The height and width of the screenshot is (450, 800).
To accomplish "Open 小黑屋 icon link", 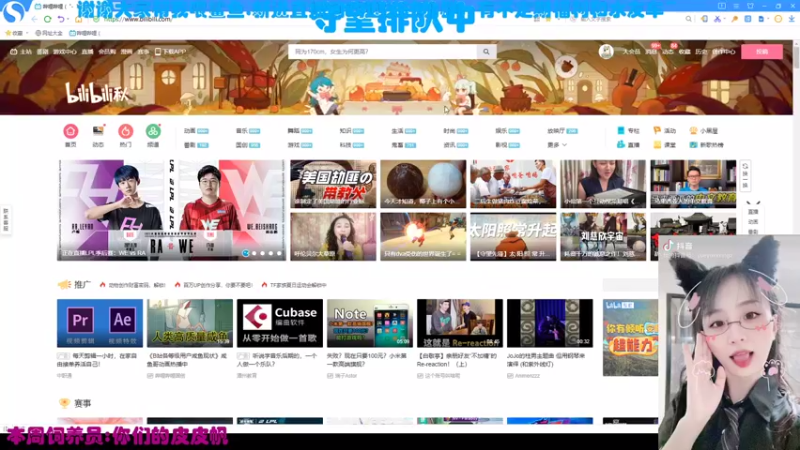I will coord(704,131).
